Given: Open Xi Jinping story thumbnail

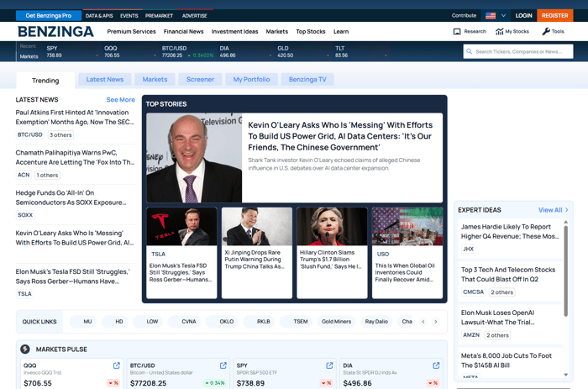Looking at the screenshot, I should 257,227.
